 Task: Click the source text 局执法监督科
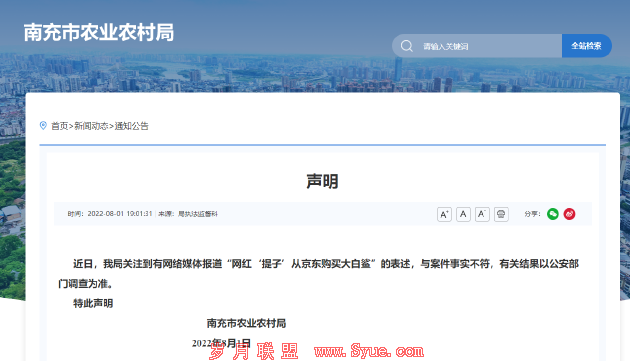(x=198, y=214)
